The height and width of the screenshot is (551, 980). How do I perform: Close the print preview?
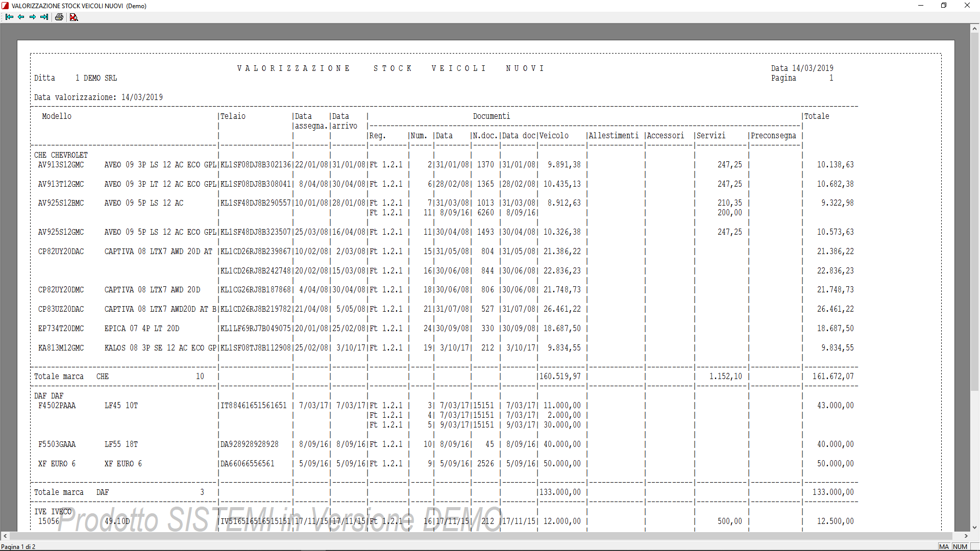(x=74, y=17)
